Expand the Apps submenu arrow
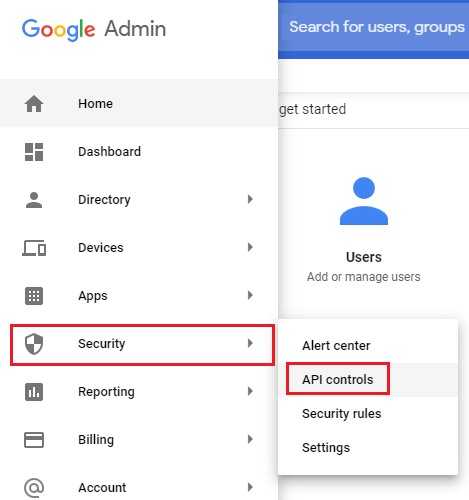The image size is (469, 500). click(x=250, y=295)
